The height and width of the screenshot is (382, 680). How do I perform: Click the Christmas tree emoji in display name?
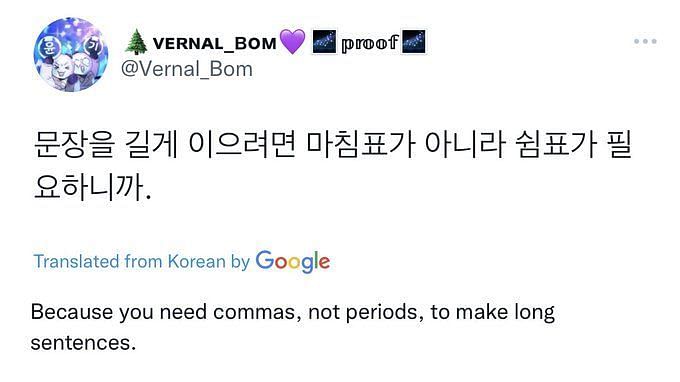pos(136,42)
